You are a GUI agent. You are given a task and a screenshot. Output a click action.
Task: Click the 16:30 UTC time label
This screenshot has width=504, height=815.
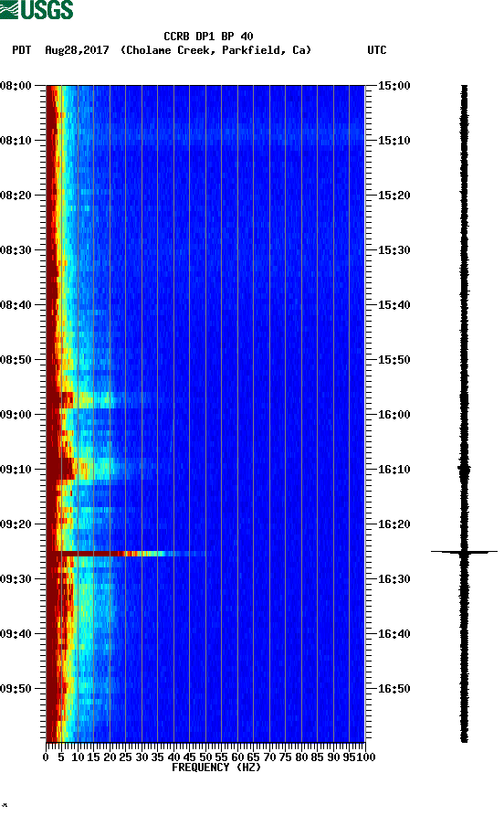point(394,579)
